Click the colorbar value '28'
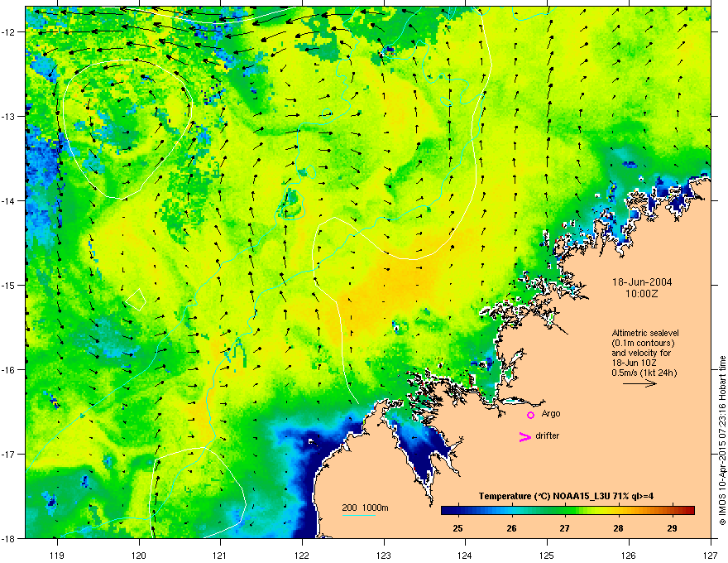The width and height of the screenshot is (728, 563). coord(618,528)
